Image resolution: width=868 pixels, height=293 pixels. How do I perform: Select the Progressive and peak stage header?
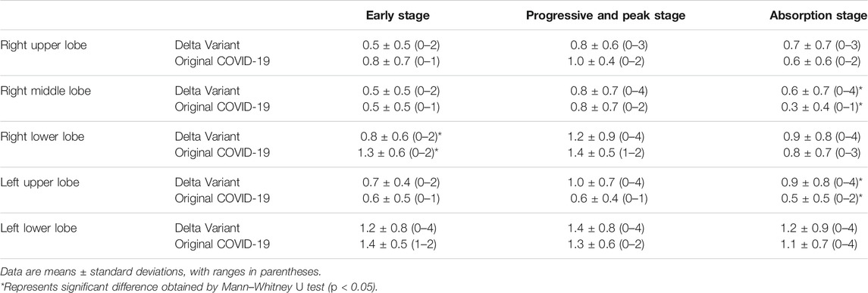click(605, 15)
